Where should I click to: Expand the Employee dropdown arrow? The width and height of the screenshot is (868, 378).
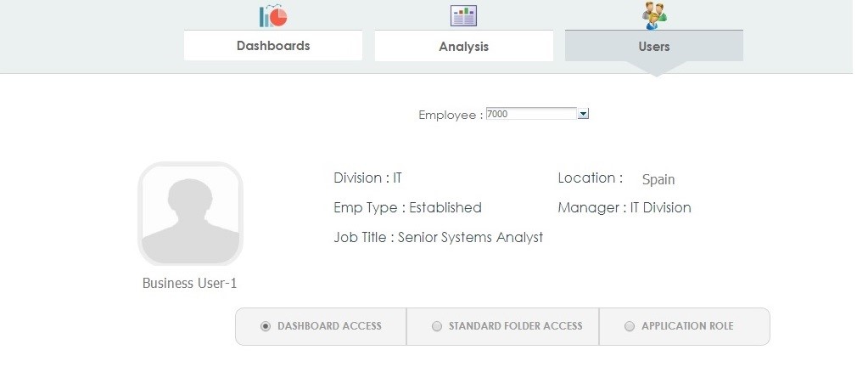click(x=583, y=114)
